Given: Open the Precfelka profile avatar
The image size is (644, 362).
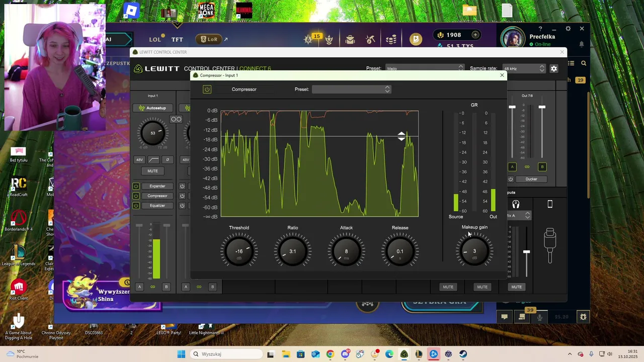Looking at the screenshot, I should click(513, 38).
